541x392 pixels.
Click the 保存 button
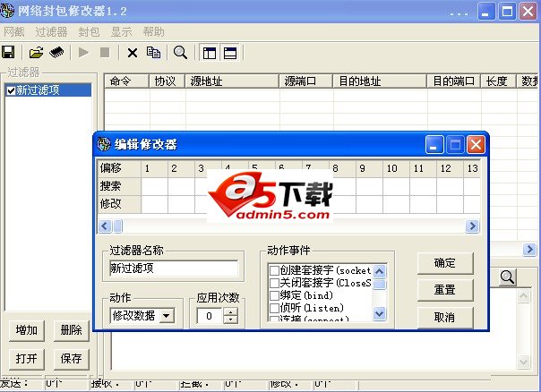pos(71,359)
